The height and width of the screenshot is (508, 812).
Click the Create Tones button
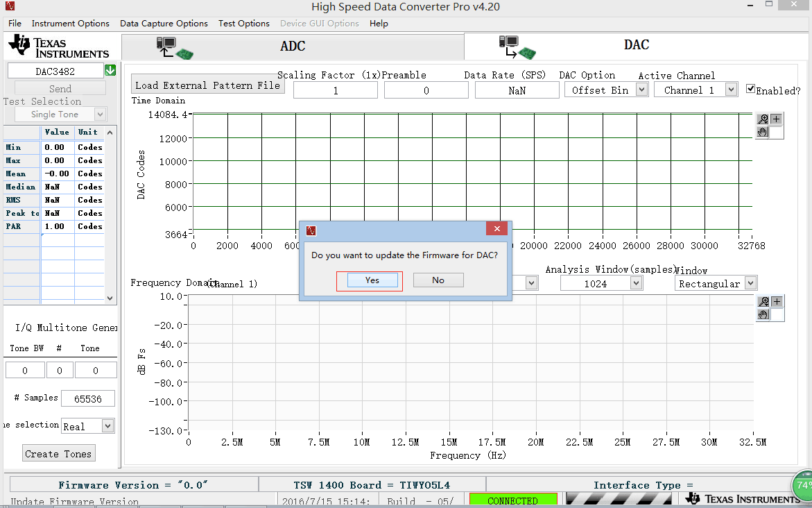tap(58, 454)
